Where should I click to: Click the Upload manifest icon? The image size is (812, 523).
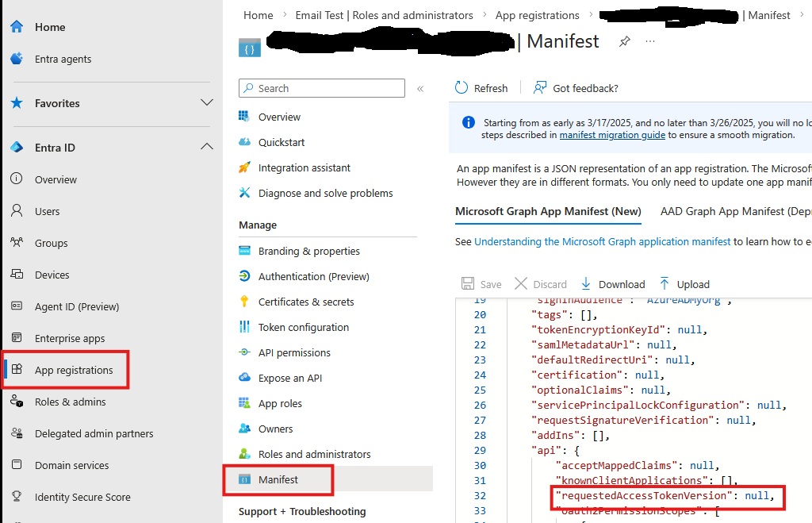click(x=665, y=284)
